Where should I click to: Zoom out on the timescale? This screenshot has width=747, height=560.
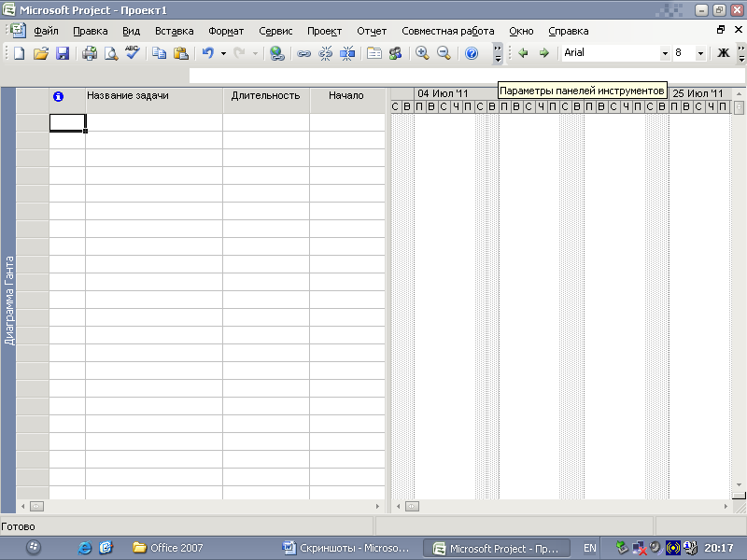coord(444,53)
